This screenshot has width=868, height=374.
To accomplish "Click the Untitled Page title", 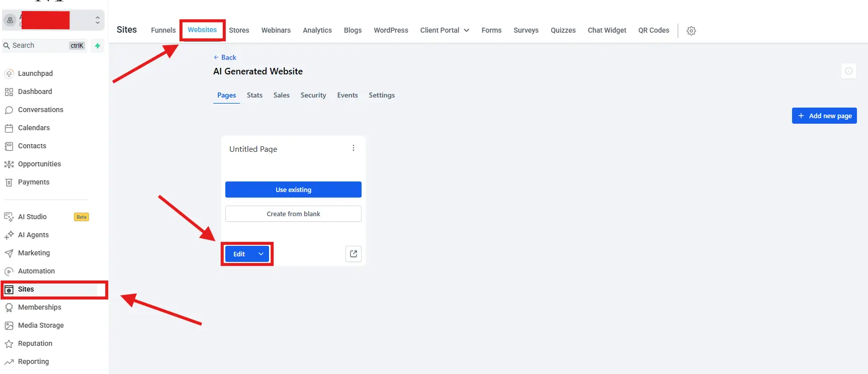I will point(253,149).
